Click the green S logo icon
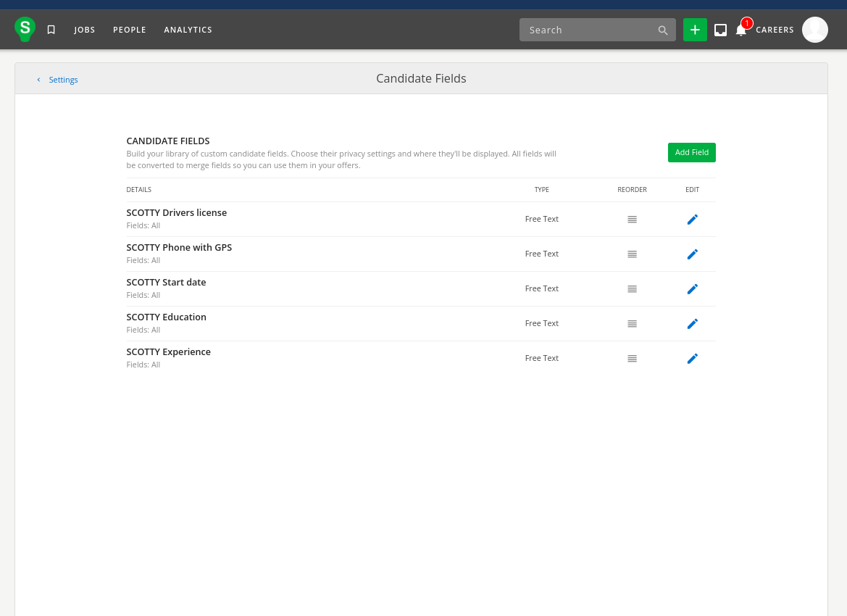 pos(25,29)
